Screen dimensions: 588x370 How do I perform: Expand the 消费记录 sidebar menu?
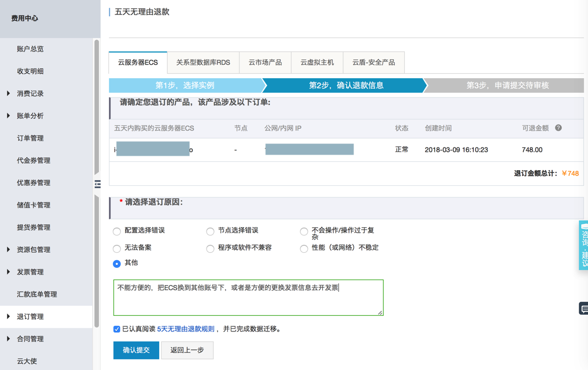8,93
